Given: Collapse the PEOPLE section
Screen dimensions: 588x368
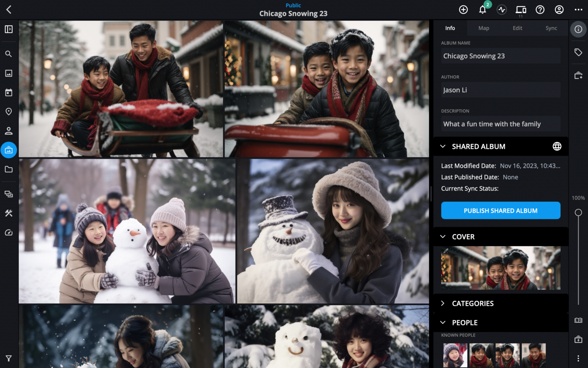Looking at the screenshot, I should click(x=443, y=322).
